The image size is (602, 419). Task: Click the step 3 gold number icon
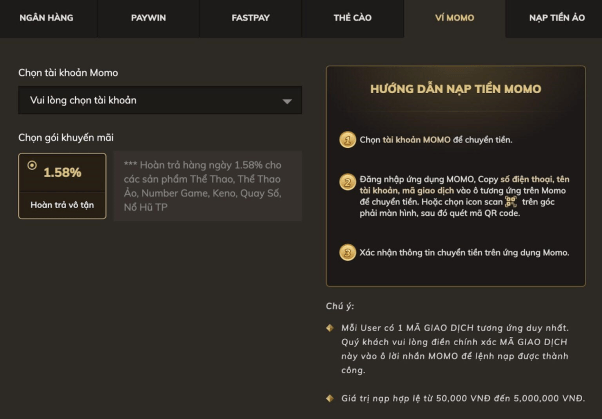tap(347, 252)
